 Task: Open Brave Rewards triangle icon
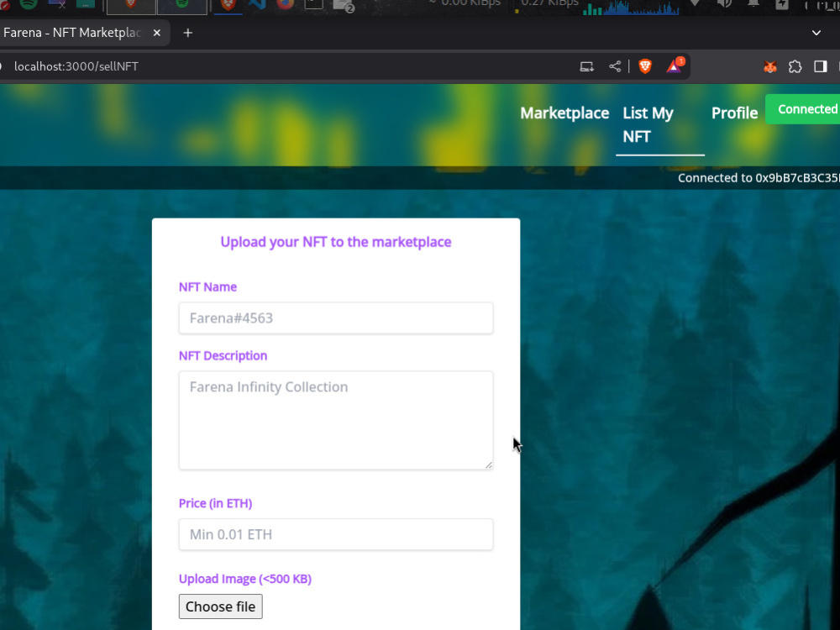(x=675, y=66)
